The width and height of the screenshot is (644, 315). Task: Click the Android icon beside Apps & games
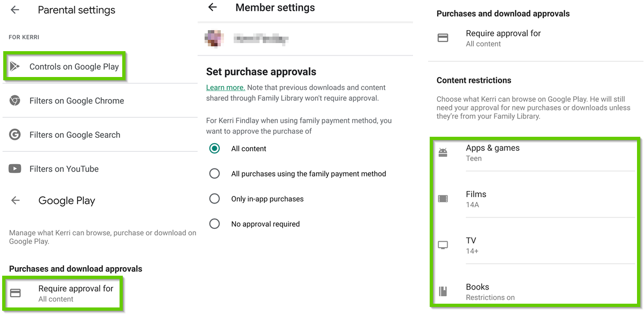coord(443,152)
